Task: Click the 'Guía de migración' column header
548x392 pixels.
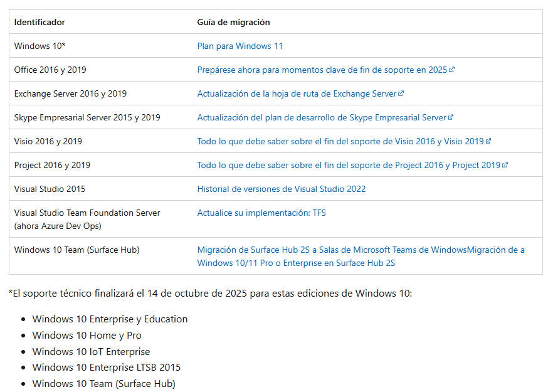Action: [x=233, y=22]
